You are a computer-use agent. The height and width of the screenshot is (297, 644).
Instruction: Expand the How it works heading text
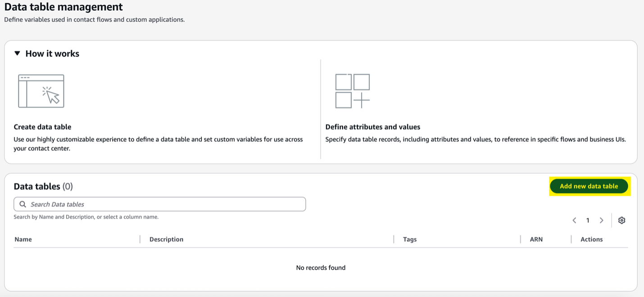[x=52, y=53]
